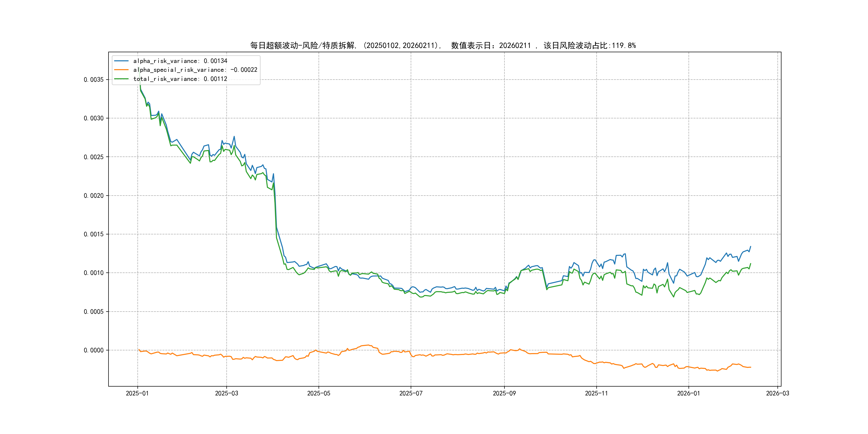Click the 0.0035 y-axis tick label
Image resolution: width=868 pixels, height=434 pixels.
tap(94, 80)
